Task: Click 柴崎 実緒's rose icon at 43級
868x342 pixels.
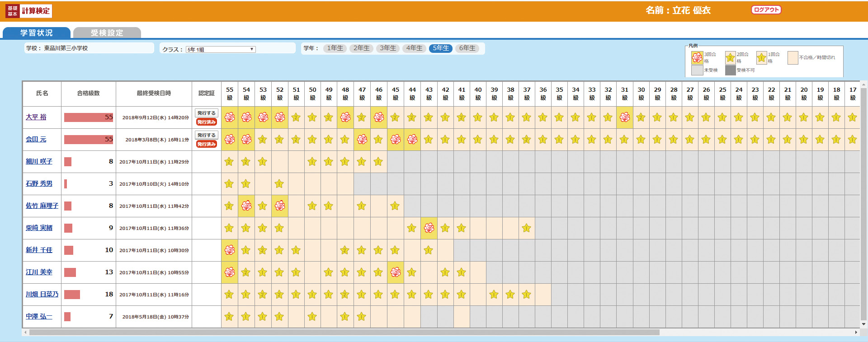Action: click(429, 228)
